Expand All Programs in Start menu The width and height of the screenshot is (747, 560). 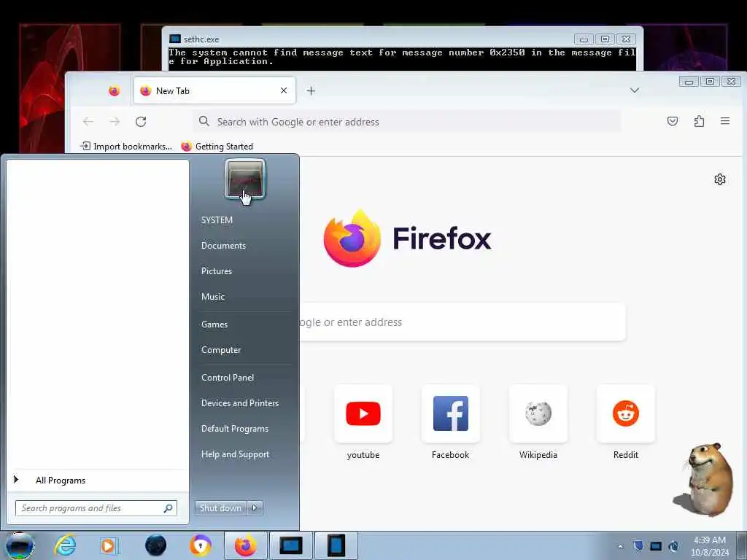pyautogui.click(x=98, y=481)
